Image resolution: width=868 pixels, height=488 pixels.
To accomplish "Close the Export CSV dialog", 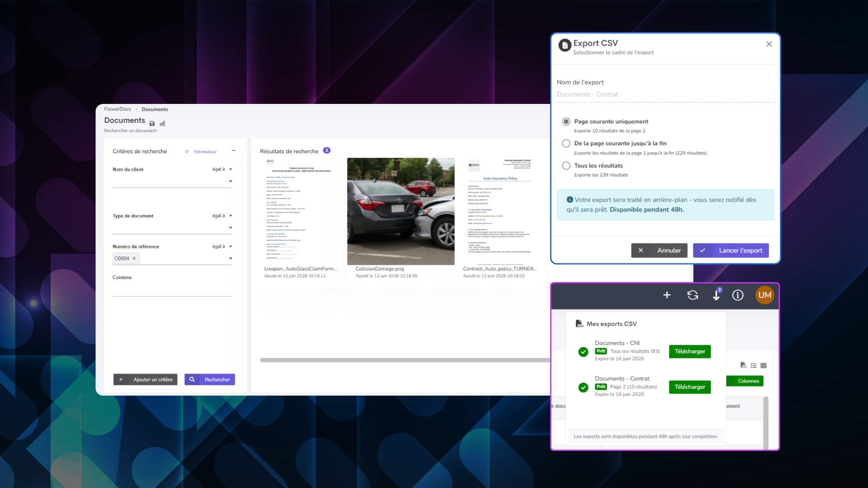I will tap(769, 44).
